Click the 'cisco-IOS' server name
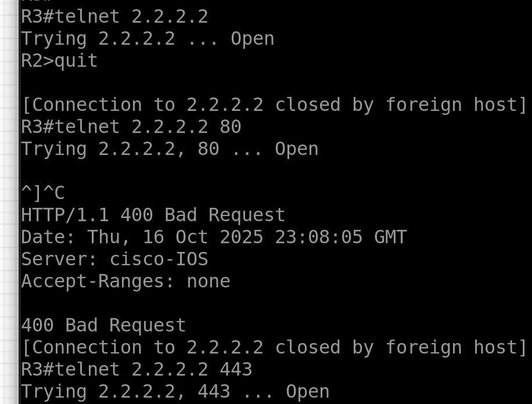The image size is (532, 404). [x=159, y=259]
